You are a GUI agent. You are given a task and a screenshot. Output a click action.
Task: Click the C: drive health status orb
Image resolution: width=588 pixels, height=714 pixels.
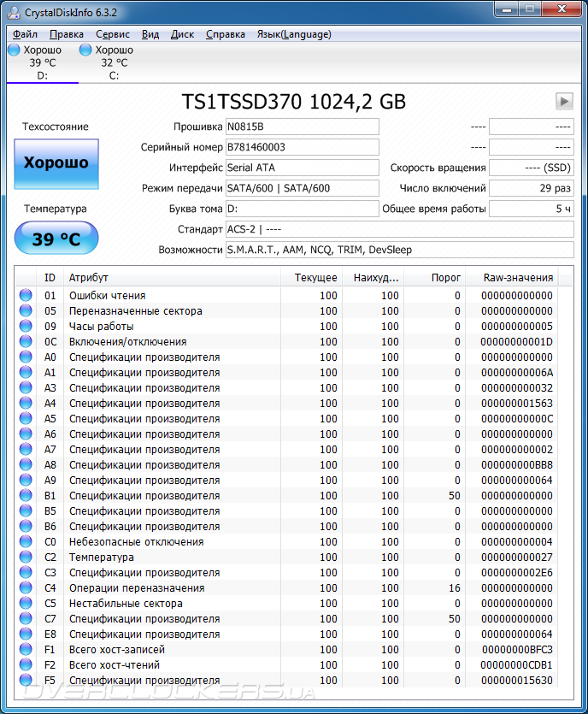coord(85,50)
